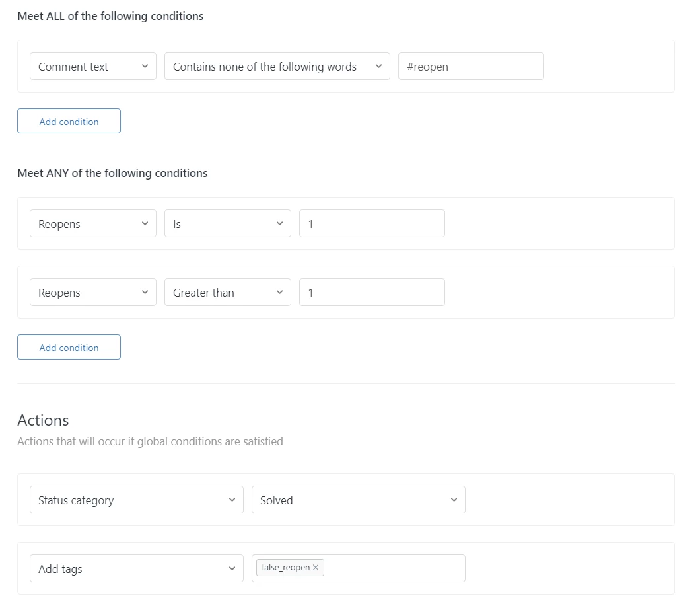Remove the false_reopen tag
Screen dimensions: 700x608
pyautogui.click(x=316, y=568)
